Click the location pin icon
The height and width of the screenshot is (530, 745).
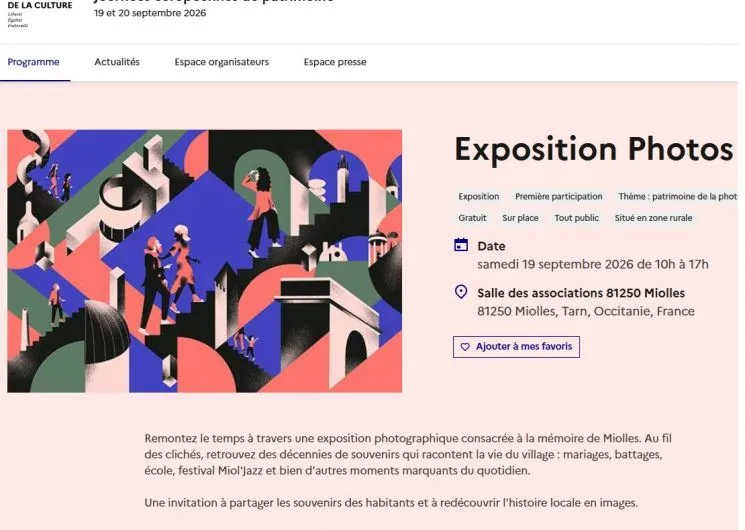pos(461,292)
